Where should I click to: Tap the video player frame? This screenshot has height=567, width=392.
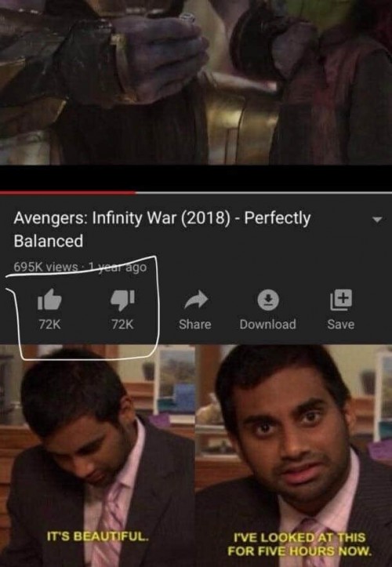(x=196, y=82)
